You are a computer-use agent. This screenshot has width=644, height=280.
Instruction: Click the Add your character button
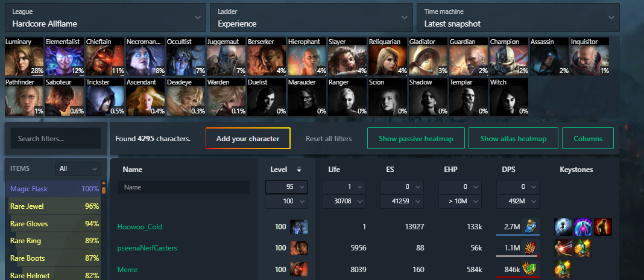tap(248, 139)
